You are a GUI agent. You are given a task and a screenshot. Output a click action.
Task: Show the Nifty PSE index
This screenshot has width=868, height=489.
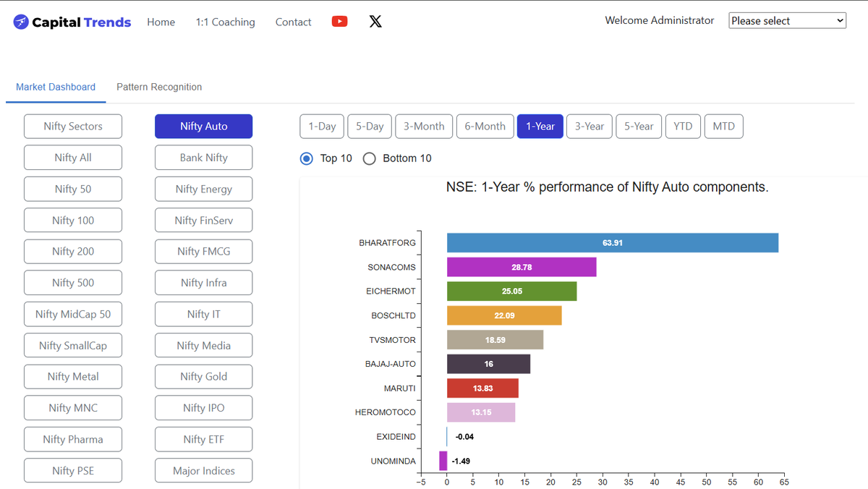point(73,470)
